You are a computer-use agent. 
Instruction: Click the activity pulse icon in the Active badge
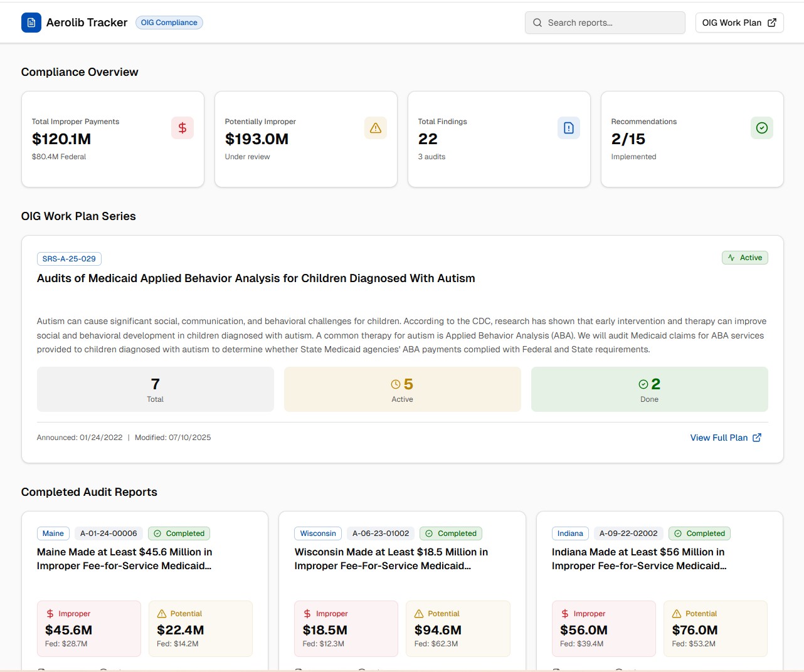point(730,257)
